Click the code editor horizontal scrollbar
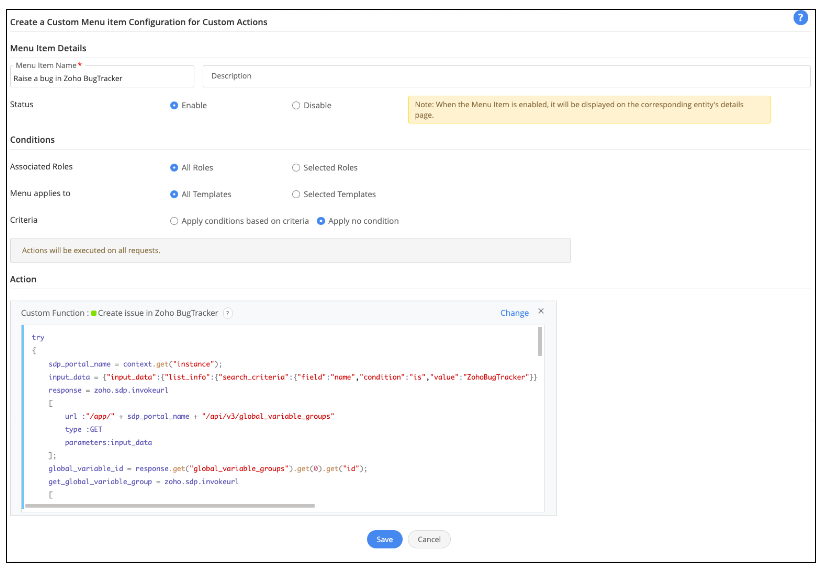The image size is (823, 575). click(x=170, y=506)
